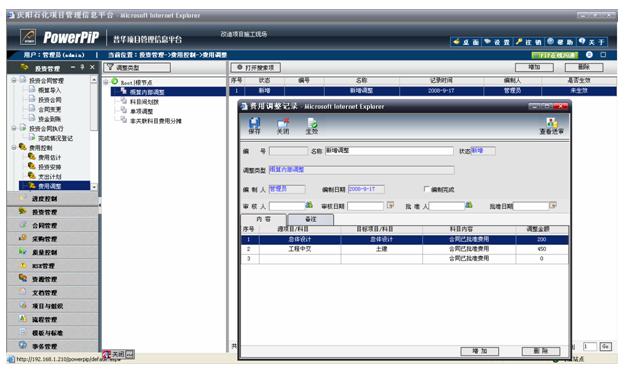Click the 生效 take-effect icon in dialog toolbar
This screenshot has width=630, height=372.
pos(312,123)
